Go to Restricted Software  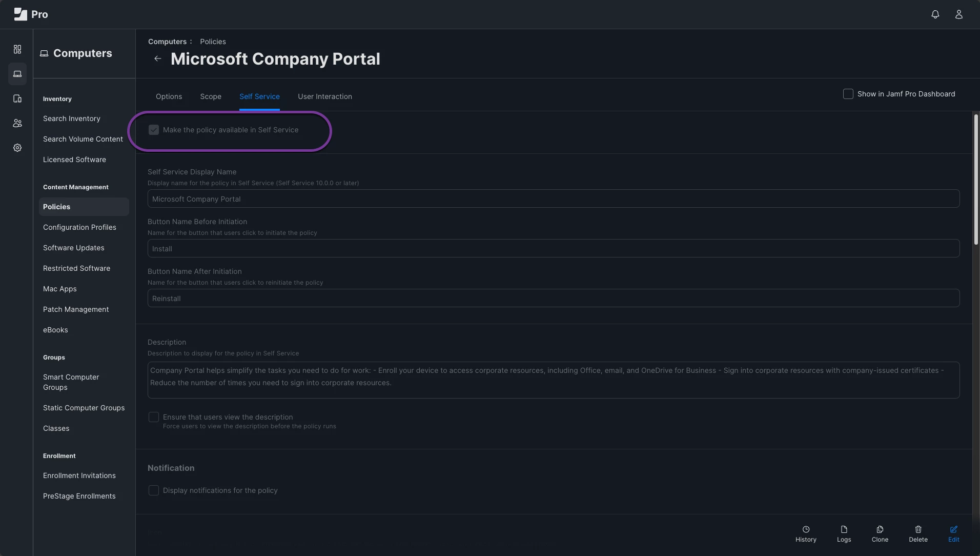76,268
